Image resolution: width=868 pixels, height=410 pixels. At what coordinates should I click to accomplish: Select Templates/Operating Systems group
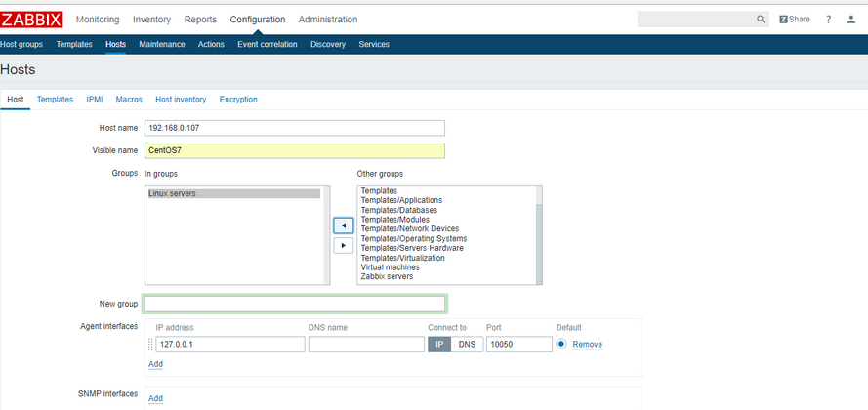click(414, 238)
